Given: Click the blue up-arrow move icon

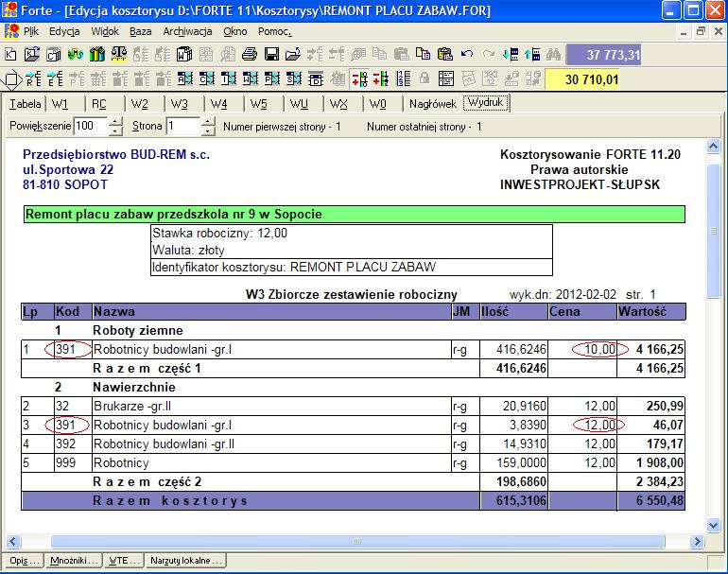Looking at the screenshot, I should pyautogui.click(x=532, y=54).
